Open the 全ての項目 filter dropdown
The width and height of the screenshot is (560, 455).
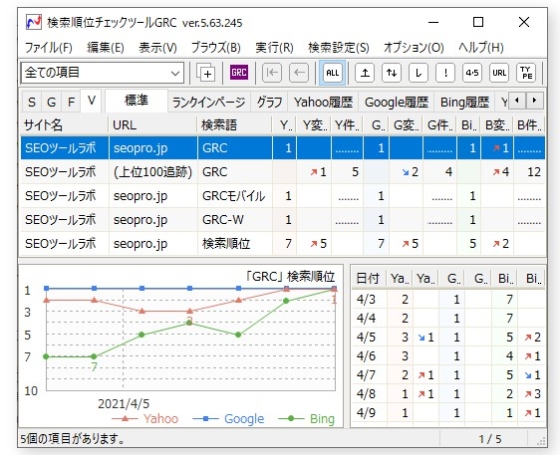click(x=102, y=73)
